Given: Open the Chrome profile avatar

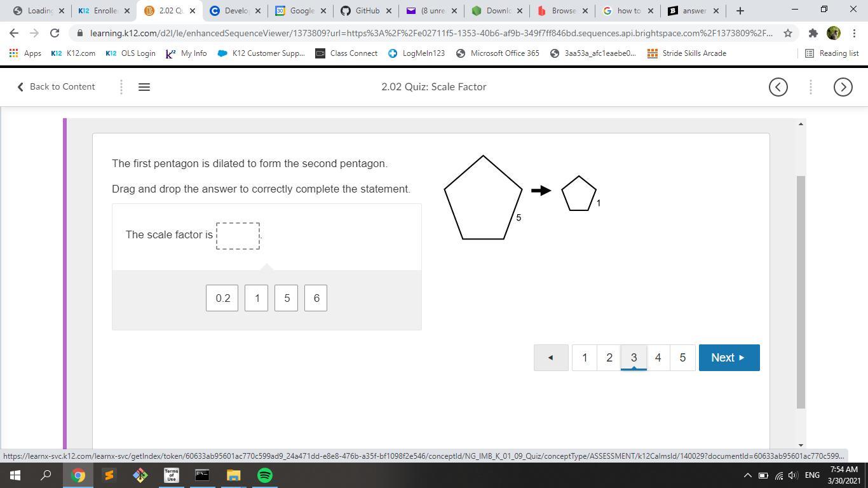Looking at the screenshot, I should [834, 33].
